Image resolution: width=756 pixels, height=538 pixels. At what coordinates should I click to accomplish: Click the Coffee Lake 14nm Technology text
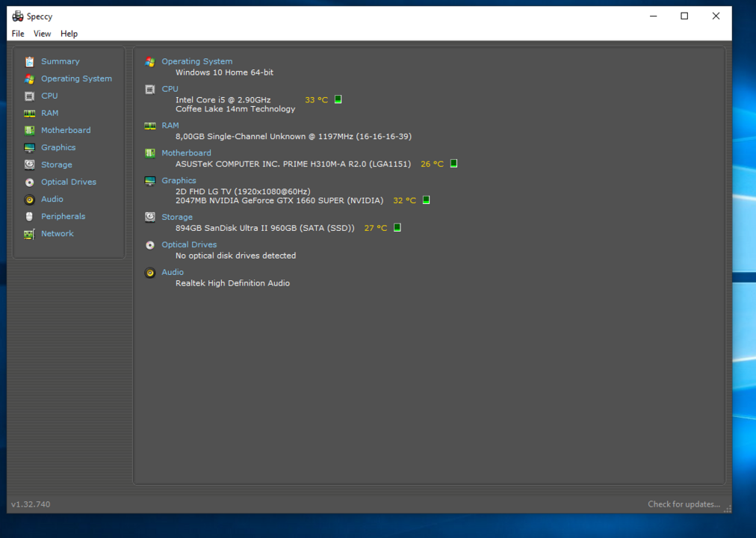(x=235, y=109)
